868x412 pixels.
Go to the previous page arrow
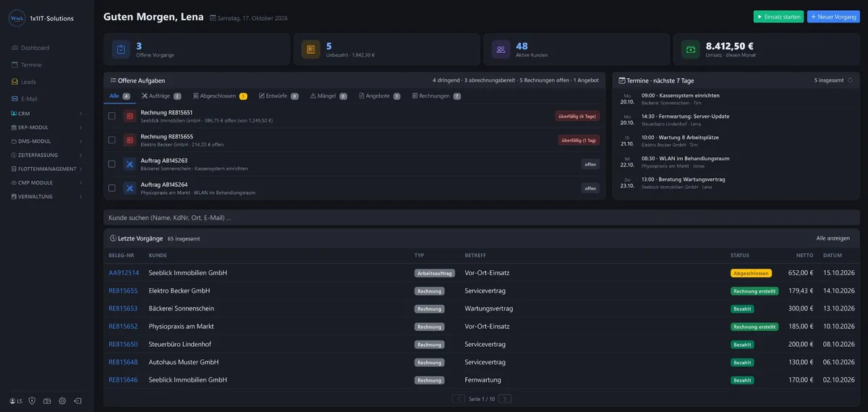point(459,399)
